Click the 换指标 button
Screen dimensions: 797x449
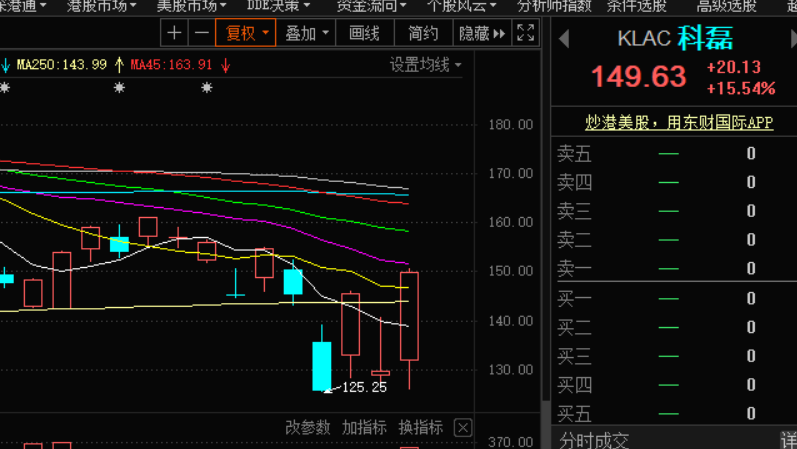420,428
